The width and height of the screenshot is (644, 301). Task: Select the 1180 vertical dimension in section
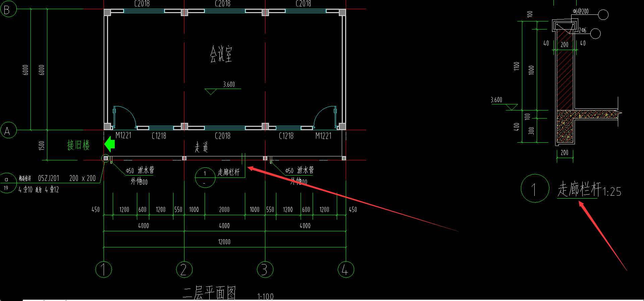[x=517, y=66]
